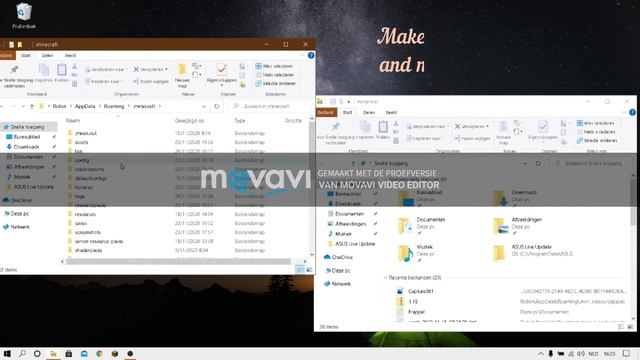Open help in the Verkenner window
Screen dimensions: 640x360
tap(632, 112)
